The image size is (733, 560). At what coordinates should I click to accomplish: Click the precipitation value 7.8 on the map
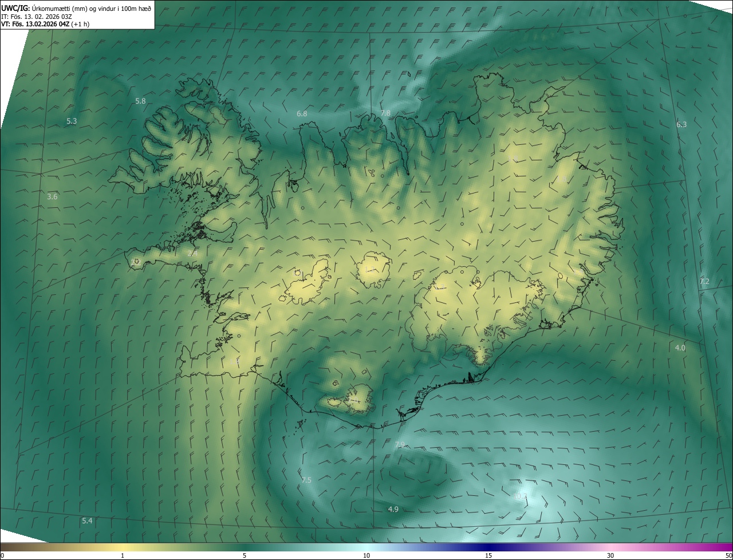(385, 113)
